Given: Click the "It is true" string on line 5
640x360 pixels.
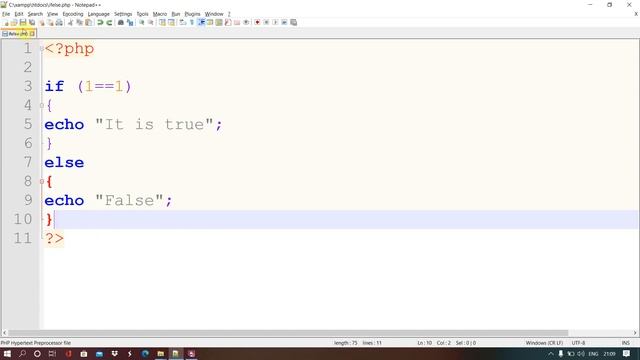Looking at the screenshot, I should point(154,124).
